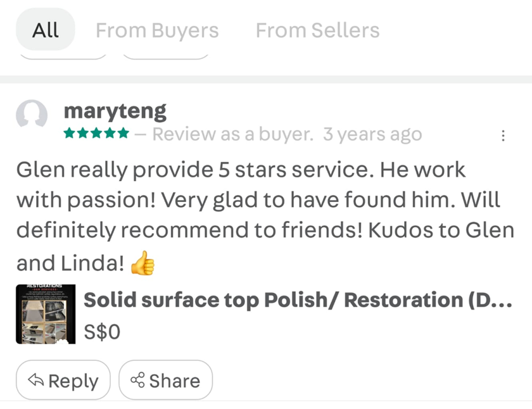Select the left cut-off filter chip
The height and width of the screenshot is (409, 532).
click(63, 56)
